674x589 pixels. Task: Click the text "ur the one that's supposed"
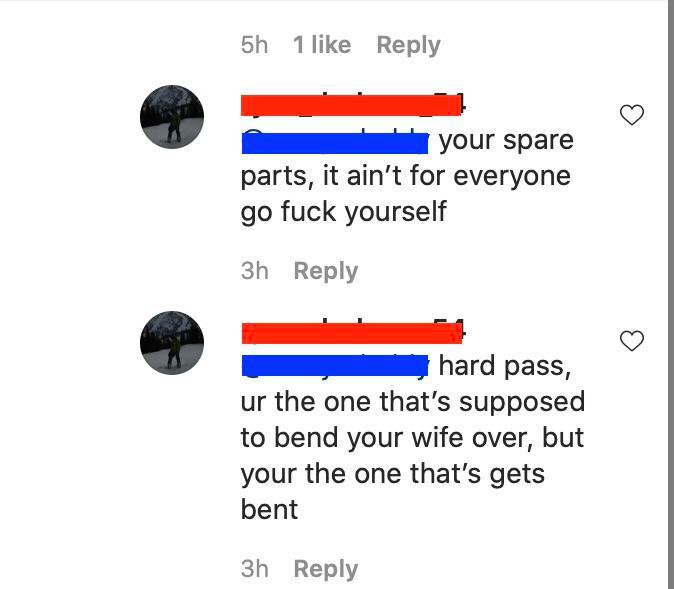tap(413, 402)
